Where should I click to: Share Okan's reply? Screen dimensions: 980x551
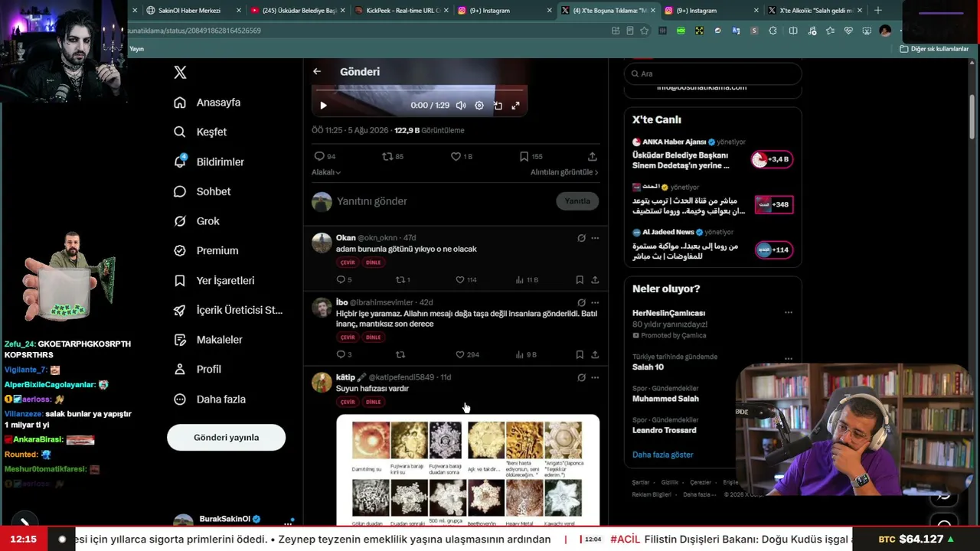click(595, 280)
